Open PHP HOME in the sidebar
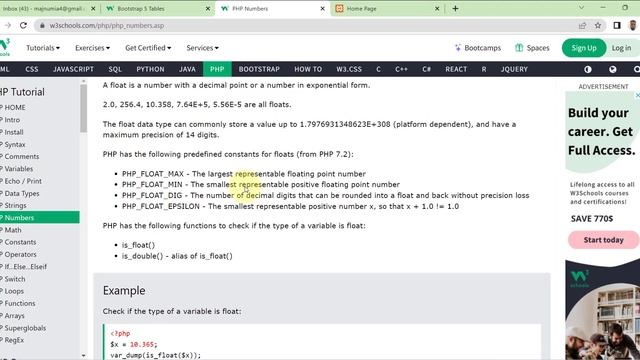640x360 pixels. (x=40, y=107)
